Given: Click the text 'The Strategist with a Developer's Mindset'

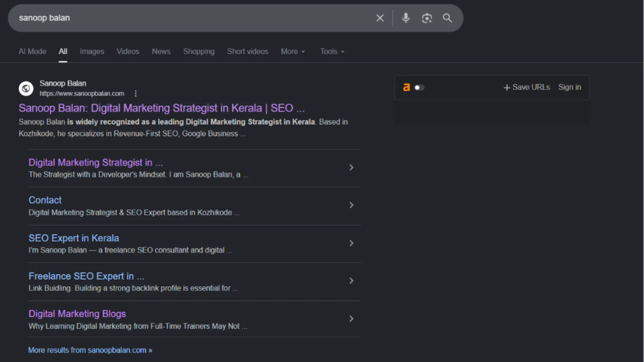Looking at the screenshot, I should click(97, 175).
